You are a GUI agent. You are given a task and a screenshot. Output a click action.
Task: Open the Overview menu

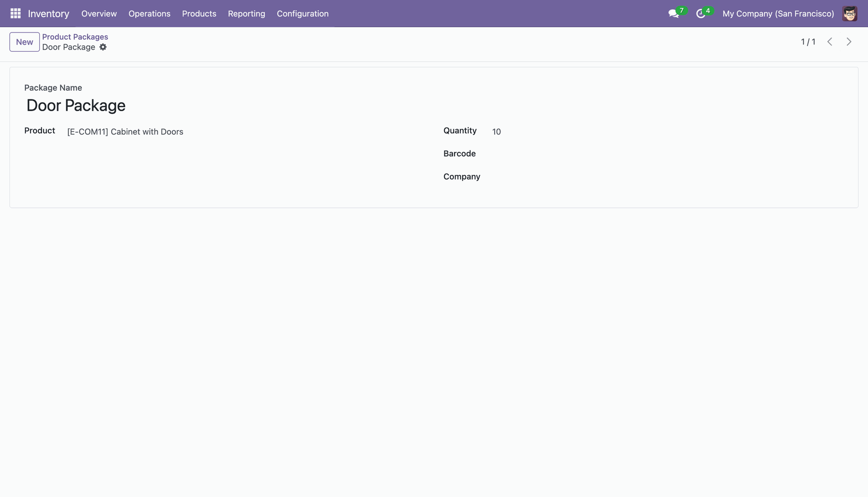pyautogui.click(x=99, y=14)
